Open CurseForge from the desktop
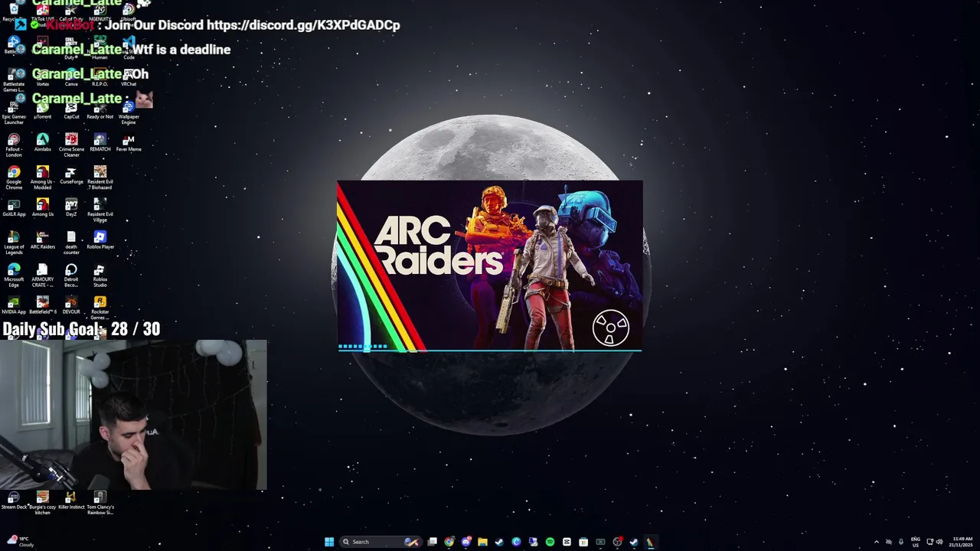The width and height of the screenshot is (980, 551). 71,175
